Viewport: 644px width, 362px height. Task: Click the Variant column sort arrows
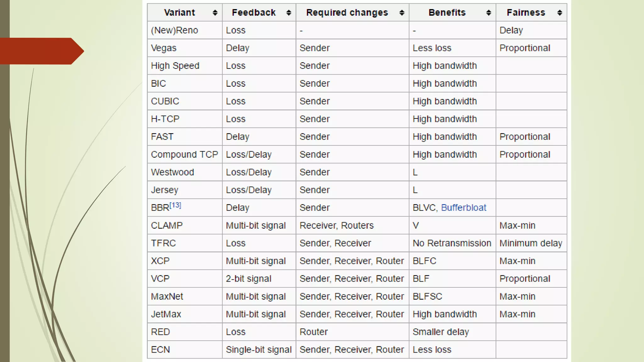(215, 13)
